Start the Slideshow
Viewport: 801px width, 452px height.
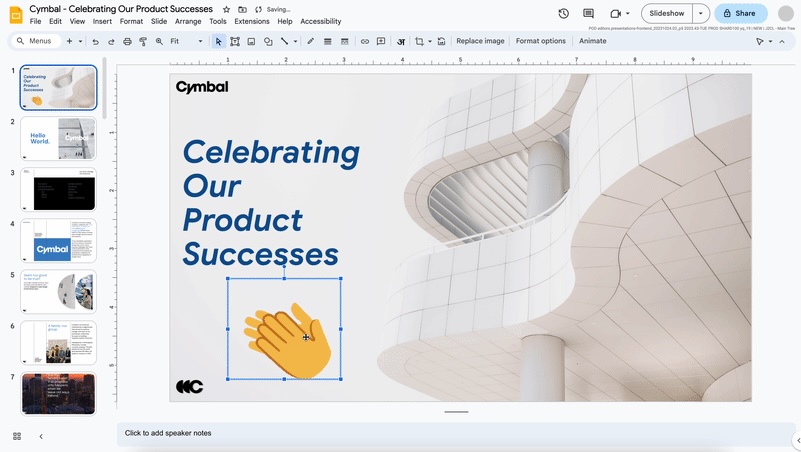coord(667,13)
